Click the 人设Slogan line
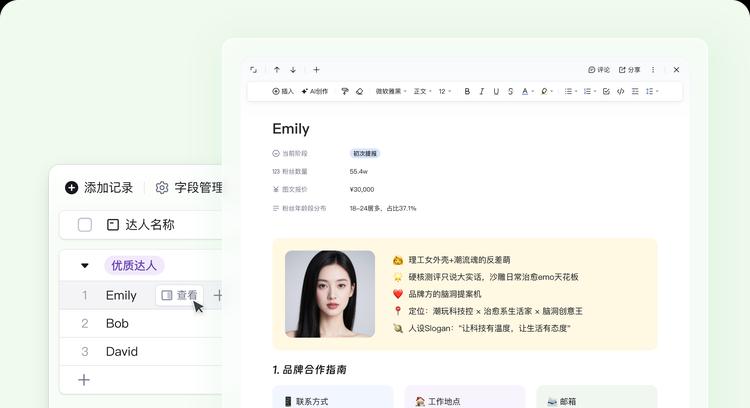Screen dimensions: 750x408 click(489, 329)
